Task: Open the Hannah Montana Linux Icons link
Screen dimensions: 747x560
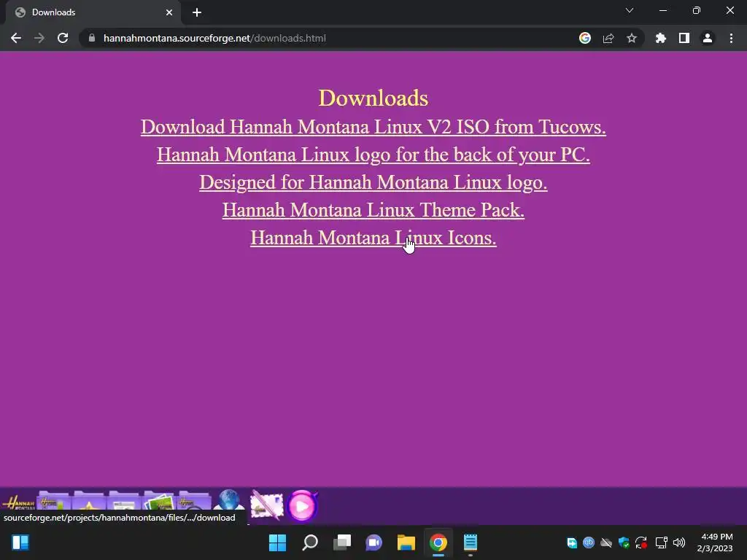Action: click(373, 237)
